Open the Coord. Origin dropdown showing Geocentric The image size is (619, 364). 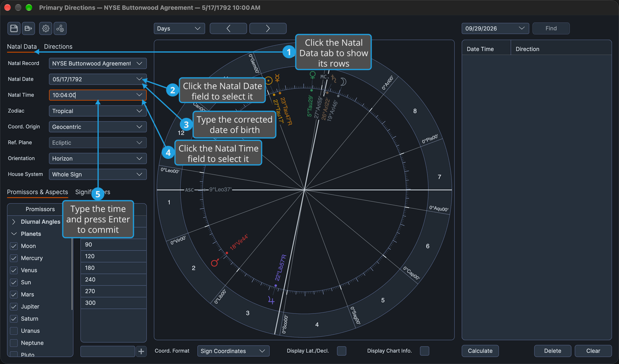[98, 127]
